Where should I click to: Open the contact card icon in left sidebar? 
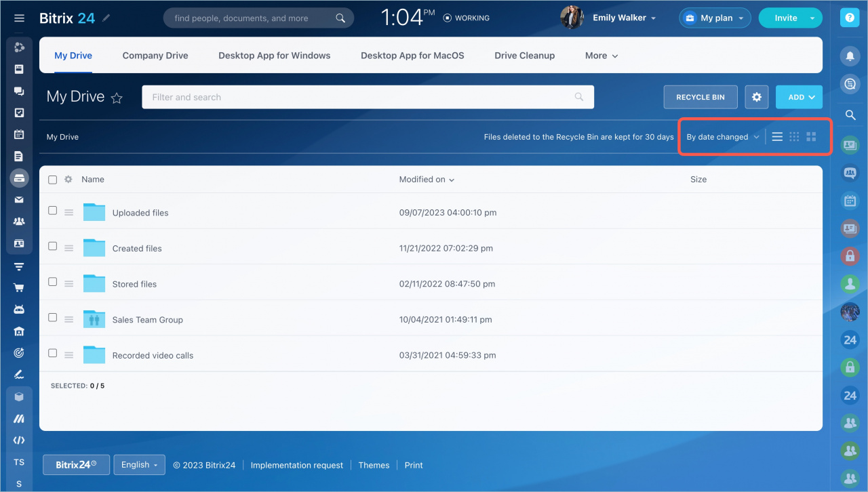19,243
